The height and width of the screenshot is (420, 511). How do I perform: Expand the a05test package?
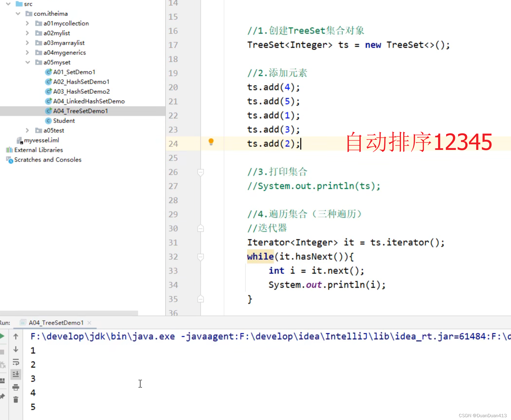28,130
